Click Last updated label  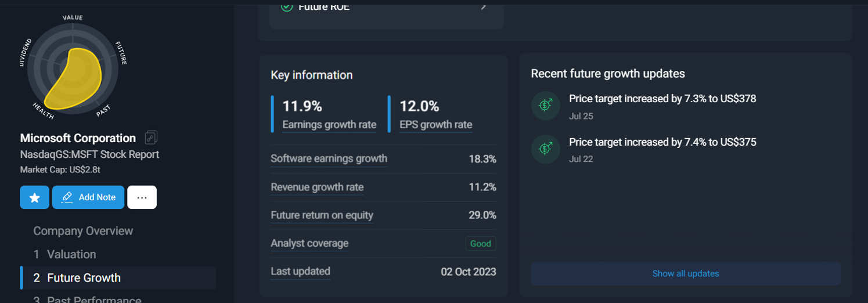[x=300, y=271]
